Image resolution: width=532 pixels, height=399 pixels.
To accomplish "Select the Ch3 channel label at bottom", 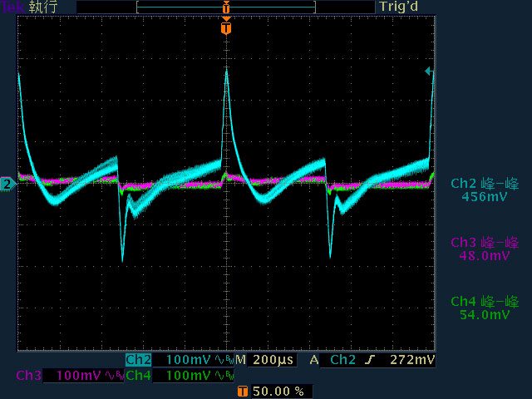I will (28, 376).
